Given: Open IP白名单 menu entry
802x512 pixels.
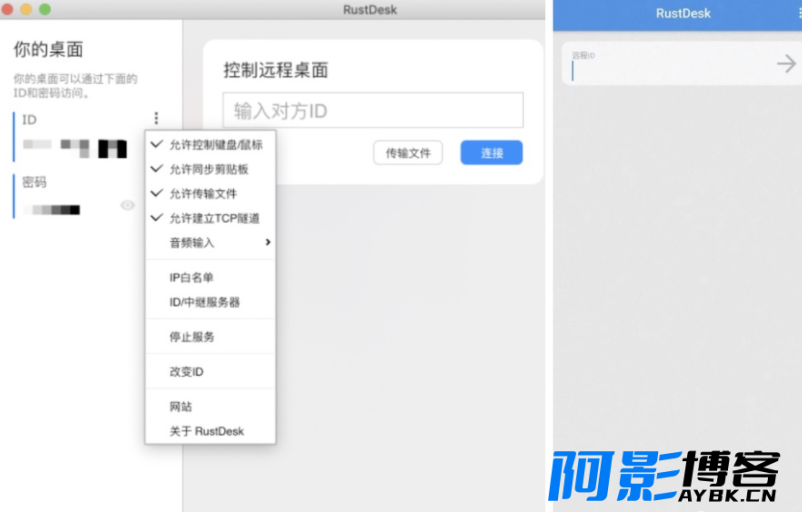Looking at the screenshot, I should 211,277.
